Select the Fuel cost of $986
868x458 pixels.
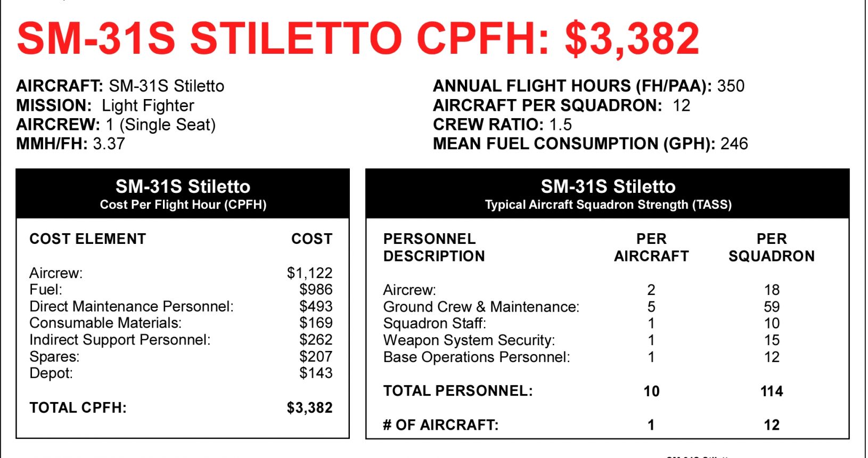(316, 290)
